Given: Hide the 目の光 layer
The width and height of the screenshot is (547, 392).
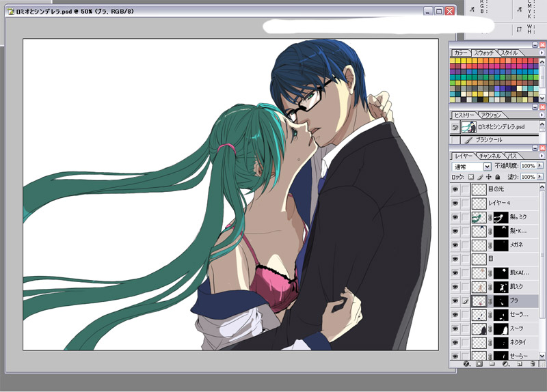Looking at the screenshot, I should 455,189.
